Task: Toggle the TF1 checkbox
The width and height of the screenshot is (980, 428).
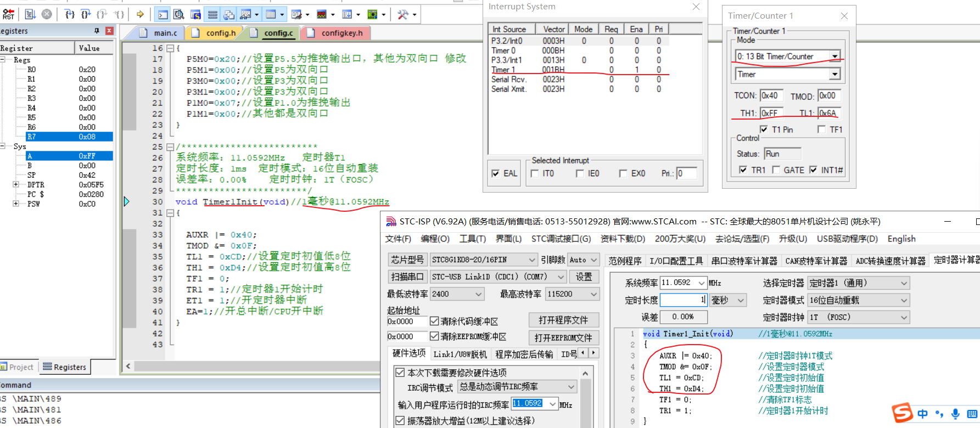Action: tap(821, 129)
